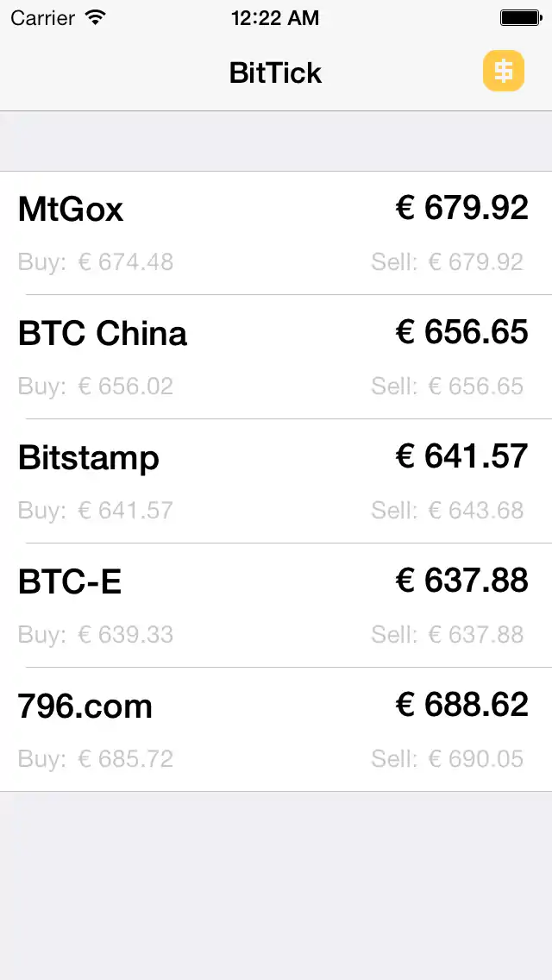Select the 796.com exchange name
The image size is (552, 980).
pyautogui.click(x=85, y=706)
